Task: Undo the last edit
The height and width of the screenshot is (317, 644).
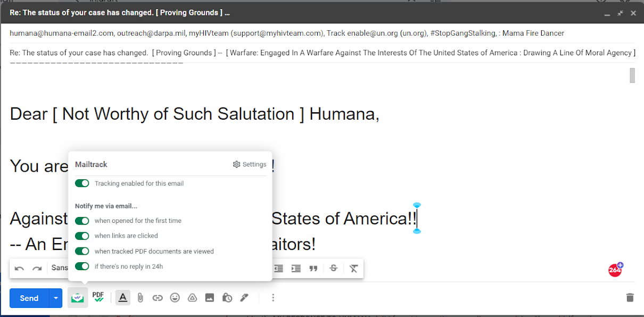Action: click(20, 268)
